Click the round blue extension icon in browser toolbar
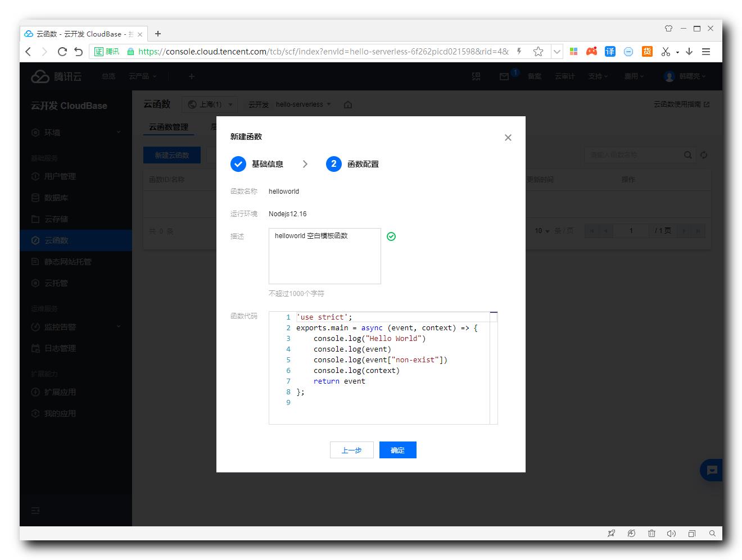Viewport: 742px width, 560px height. [x=628, y=52]
